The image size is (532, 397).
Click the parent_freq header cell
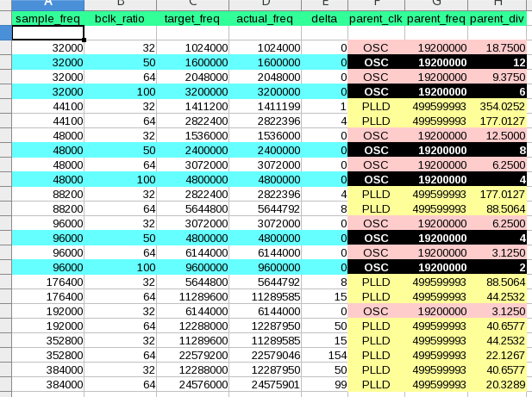[436, 19]
